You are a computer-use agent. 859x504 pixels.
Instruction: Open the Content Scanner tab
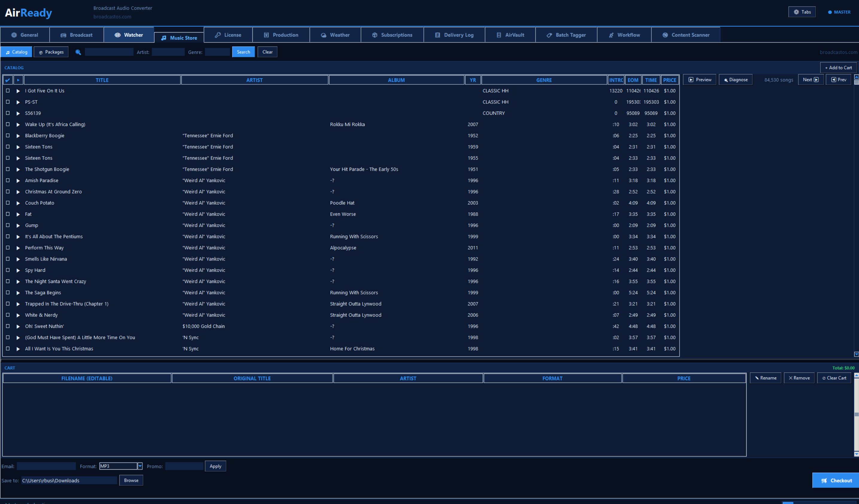[686, 35]
